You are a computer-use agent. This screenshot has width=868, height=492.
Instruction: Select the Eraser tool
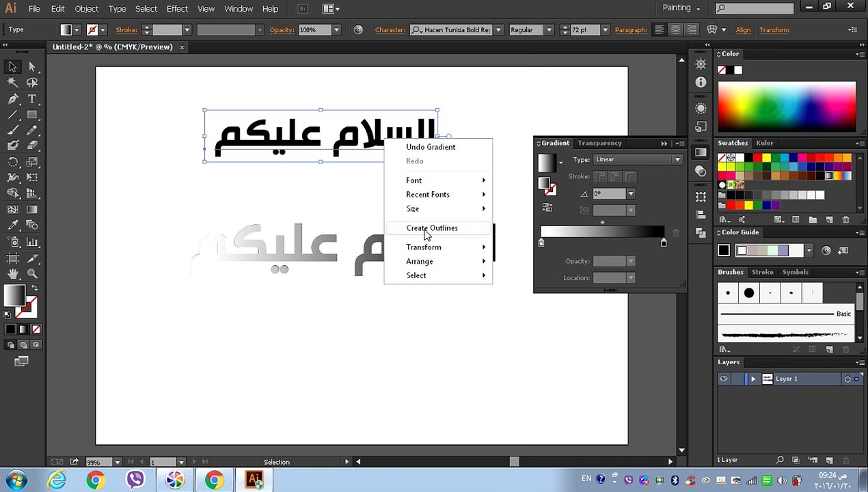tap(32, 146)
